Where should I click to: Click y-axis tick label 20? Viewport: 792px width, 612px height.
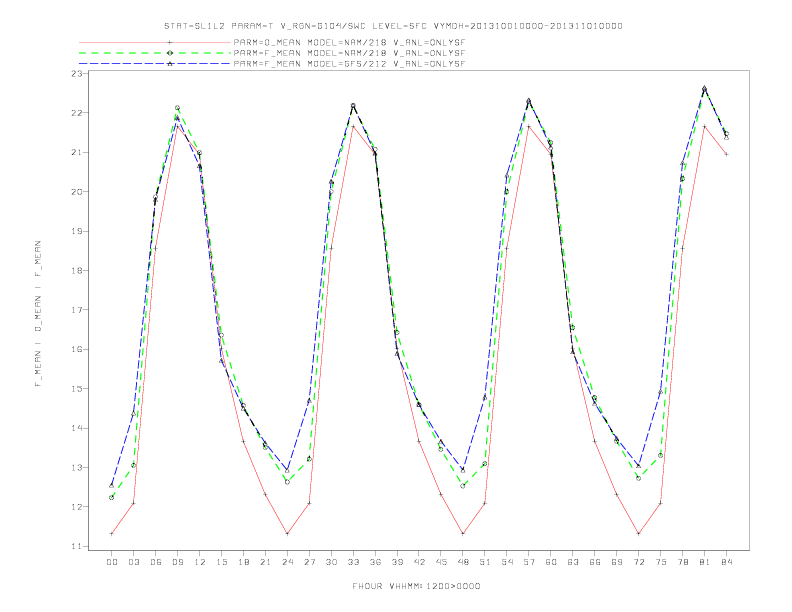coord(77,192)
